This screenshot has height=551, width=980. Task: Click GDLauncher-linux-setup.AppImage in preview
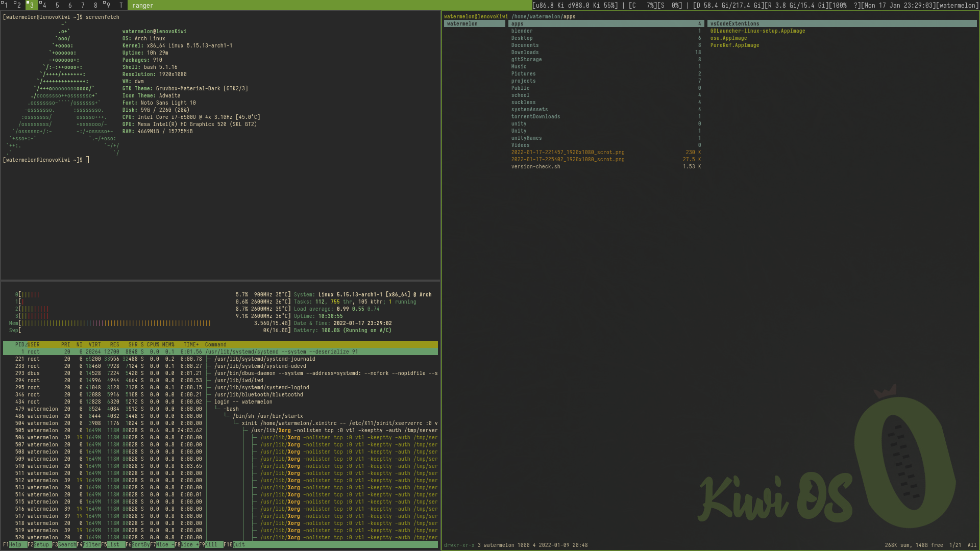[757, 31]
